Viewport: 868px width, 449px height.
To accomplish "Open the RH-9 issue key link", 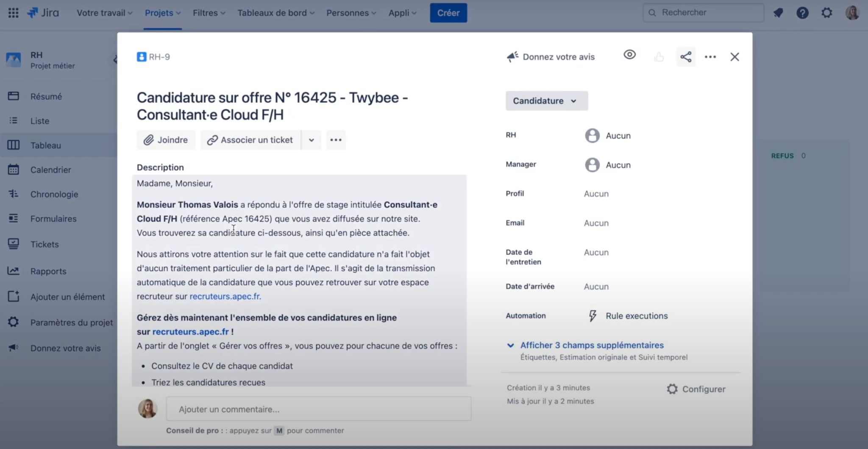I will pyautogui.click(x=159, y=57).
